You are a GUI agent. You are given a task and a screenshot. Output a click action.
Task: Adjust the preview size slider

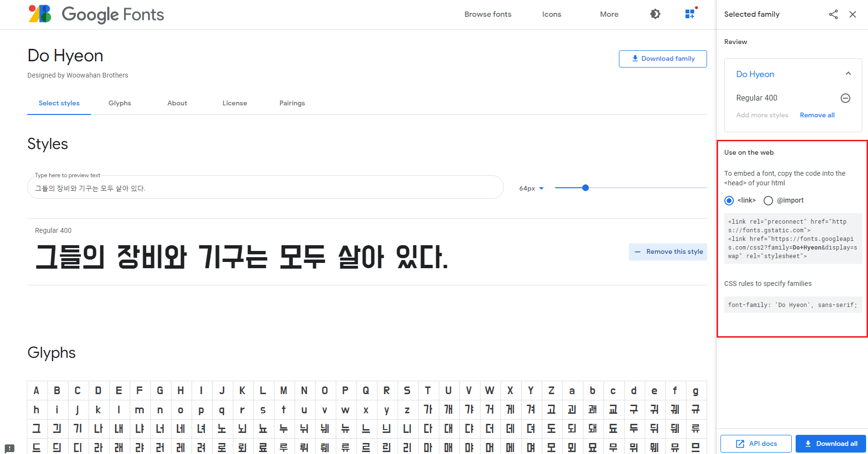585,188
